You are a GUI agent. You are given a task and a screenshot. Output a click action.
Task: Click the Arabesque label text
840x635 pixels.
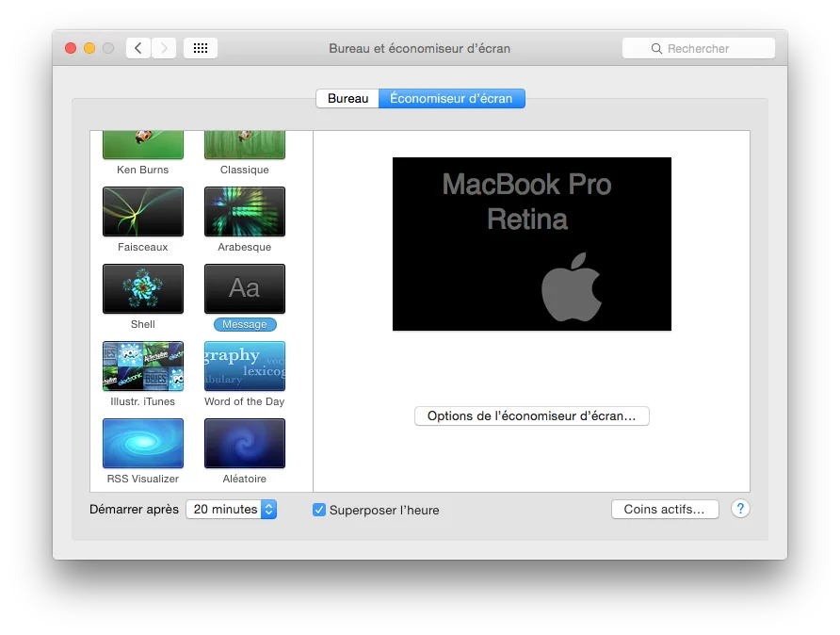coord(244,247)
